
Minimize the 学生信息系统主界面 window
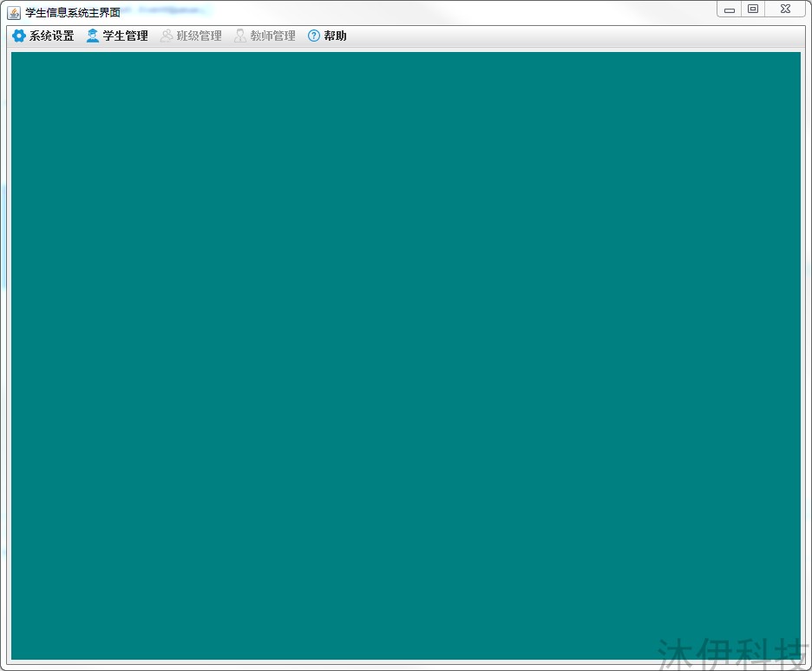730,10
